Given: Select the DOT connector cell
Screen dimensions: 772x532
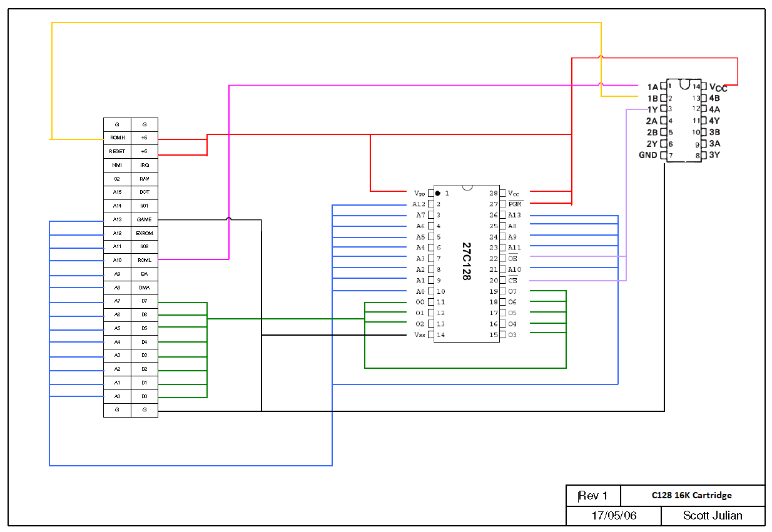Looking at the screenshot, I should coord(145,193).
